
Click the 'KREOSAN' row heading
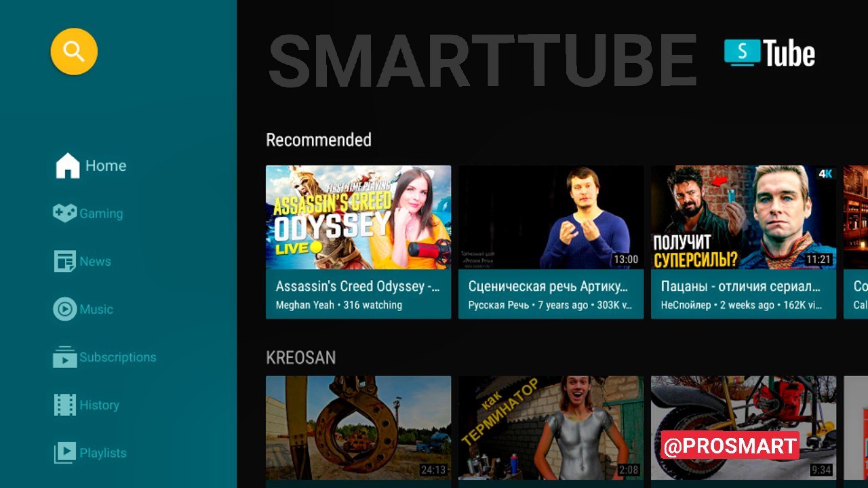pyautogui.click(x=300, y=357)
